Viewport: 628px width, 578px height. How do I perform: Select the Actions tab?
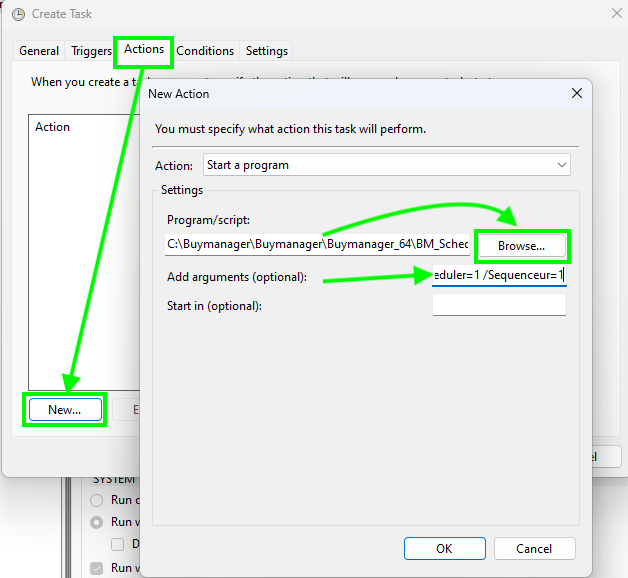pos(144,49)
